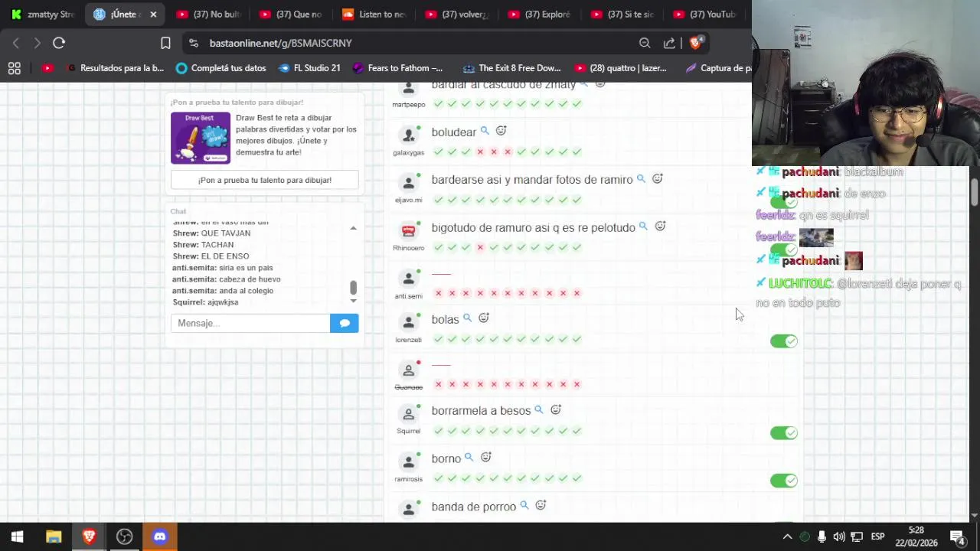The width and height of the screenshot is (980, 551).
Task: Search "borrarmela a besos" using magnifier icon
Action: tap(538, 409)
